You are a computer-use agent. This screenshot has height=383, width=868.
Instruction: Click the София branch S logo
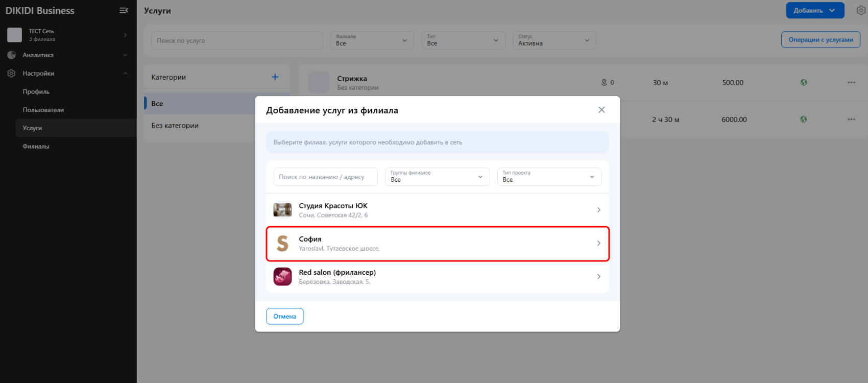282,244
